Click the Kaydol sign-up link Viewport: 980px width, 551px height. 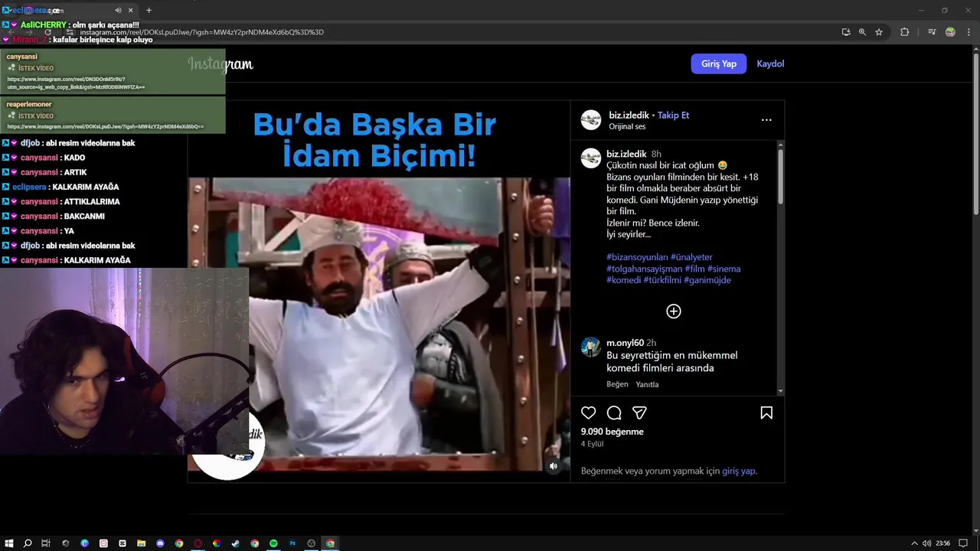click(x=770, y=64)
